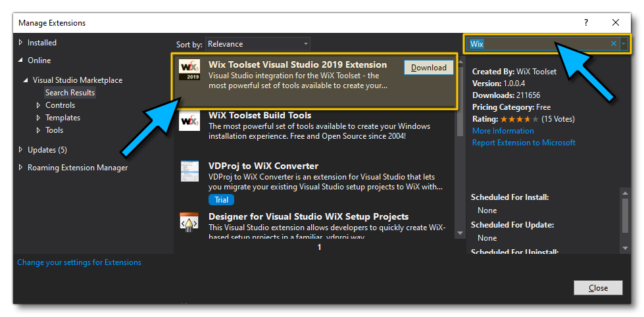Screen dimensions: 644x317
Task: Select the Roaming Extension Manager label
Action: 78,168
